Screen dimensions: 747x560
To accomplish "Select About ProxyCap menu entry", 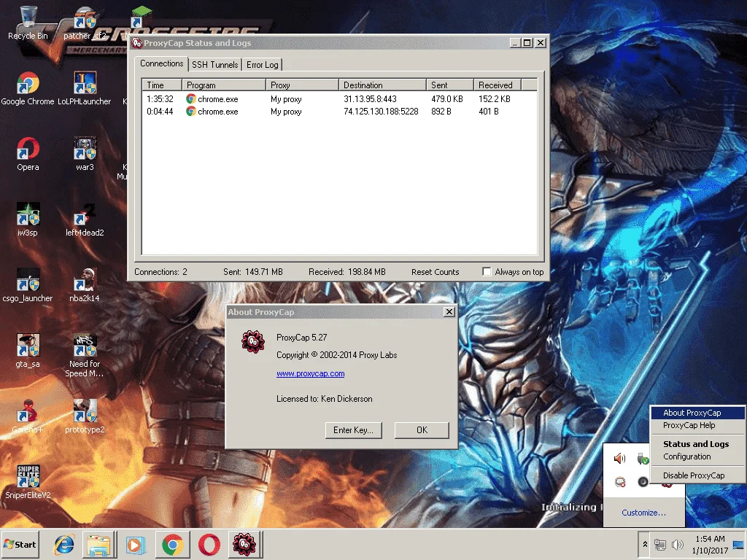I will [697, 413].
